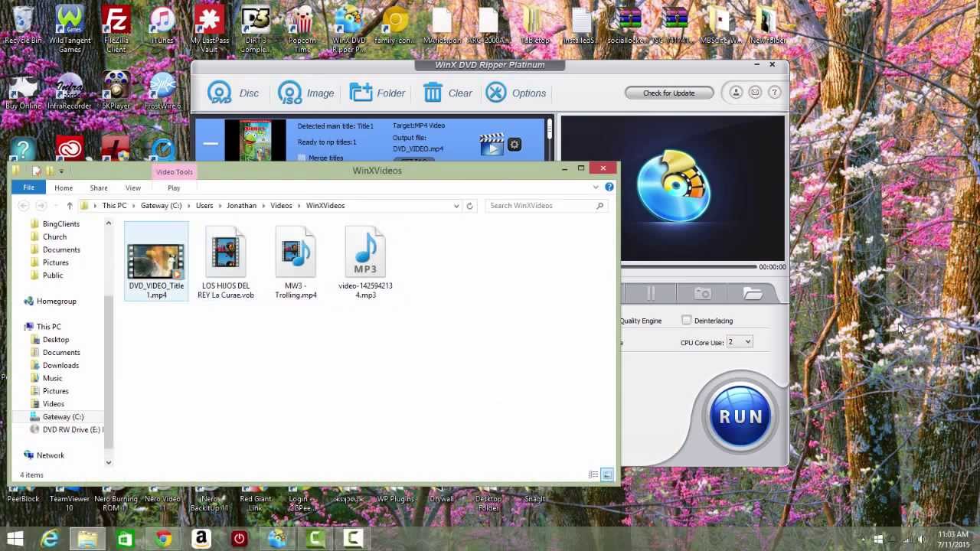Click the Search WinXVideos field

click(x=547, y=205)
